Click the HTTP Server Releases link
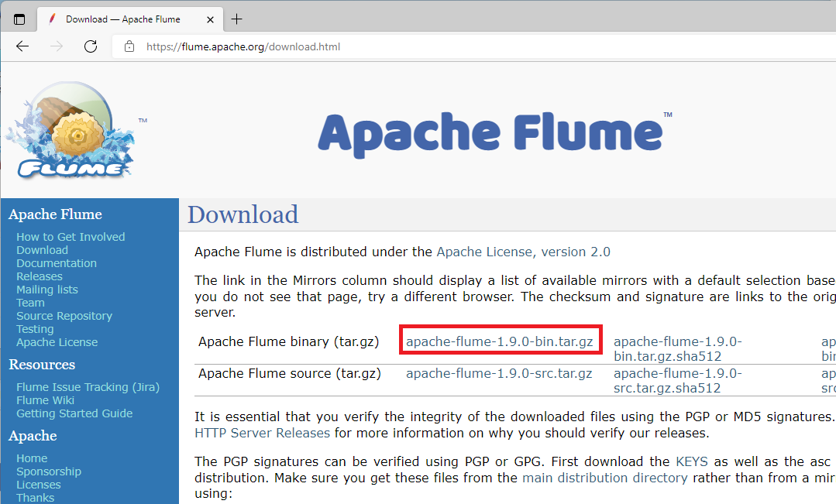This screenshot has width=836, height=504. pos(263,433)
